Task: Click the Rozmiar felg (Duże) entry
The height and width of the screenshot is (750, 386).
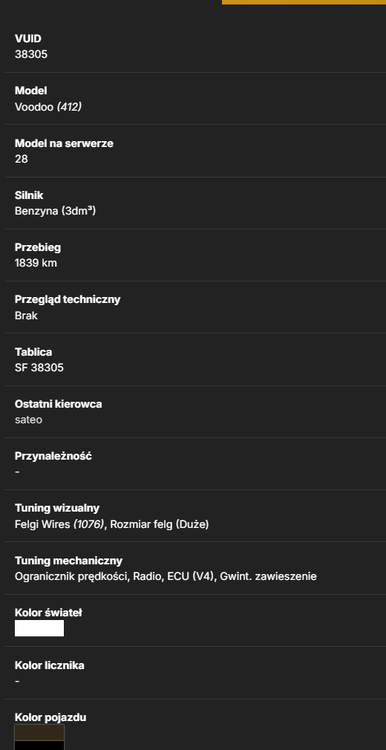Action: pyautogui.click(x=159, y=524)
